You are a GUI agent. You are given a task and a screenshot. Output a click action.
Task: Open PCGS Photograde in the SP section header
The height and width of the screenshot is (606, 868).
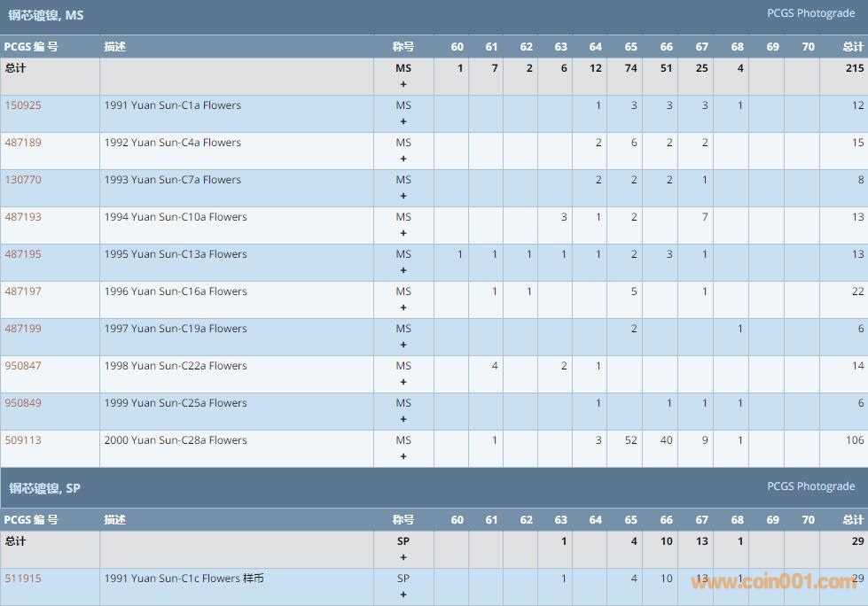810,486
